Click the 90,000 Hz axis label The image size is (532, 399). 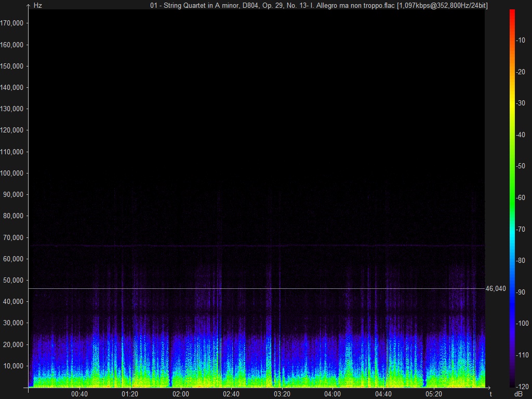point(13,195)
